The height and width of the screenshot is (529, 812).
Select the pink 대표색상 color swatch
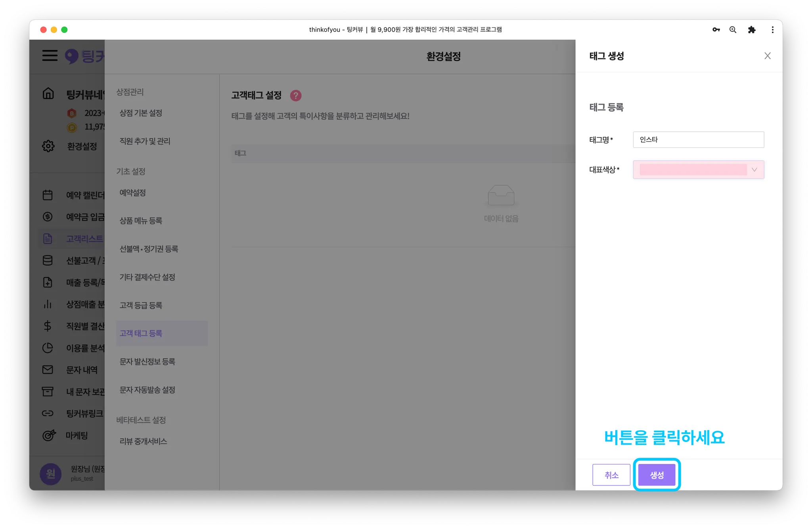pyautogui.click(x=693, y=170)
